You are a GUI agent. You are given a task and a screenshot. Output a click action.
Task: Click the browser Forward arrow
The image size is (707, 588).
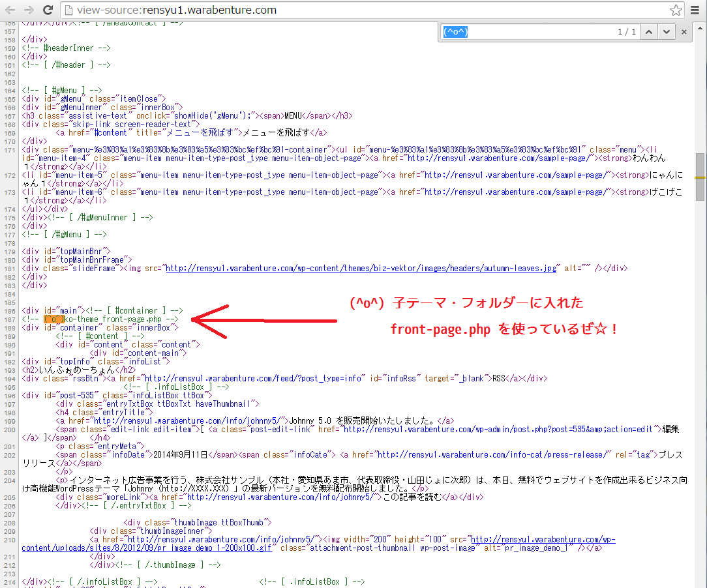click(29, 10)
